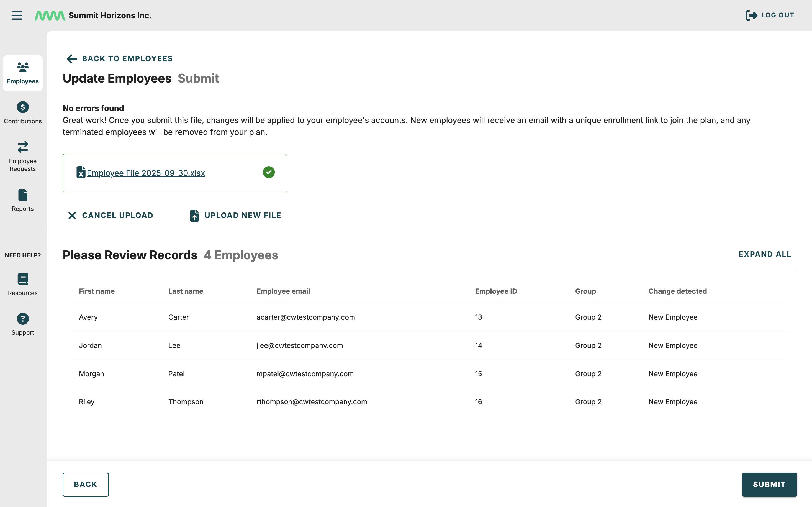812x507 pixels.
Task: Click the No errors found heading
Action: (x=93, y=108)
